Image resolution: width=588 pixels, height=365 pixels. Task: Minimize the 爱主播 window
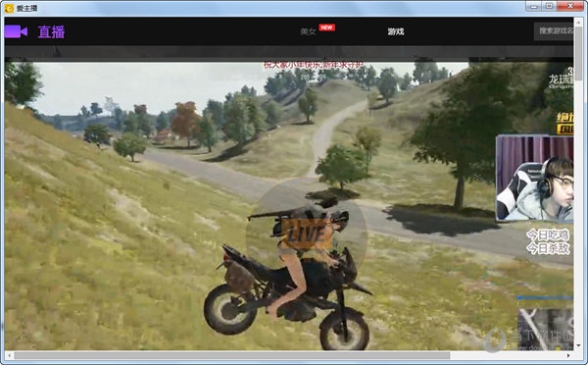[534, 6]
